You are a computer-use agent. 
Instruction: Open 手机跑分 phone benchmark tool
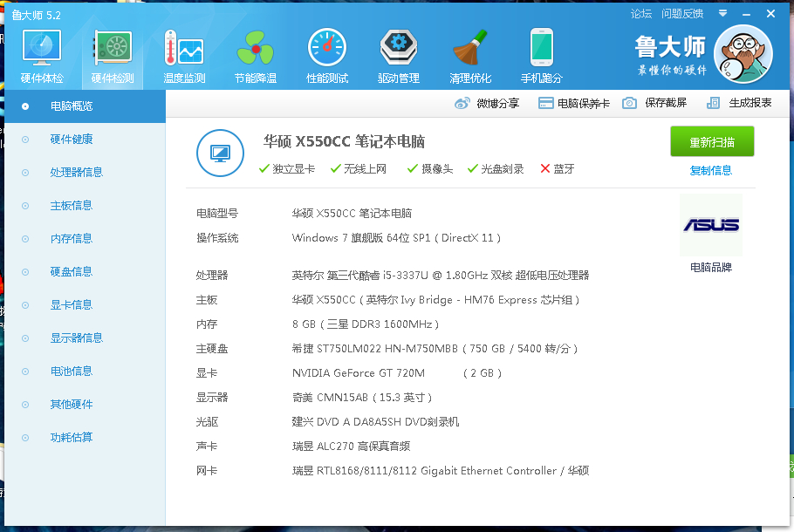[541, 52]
